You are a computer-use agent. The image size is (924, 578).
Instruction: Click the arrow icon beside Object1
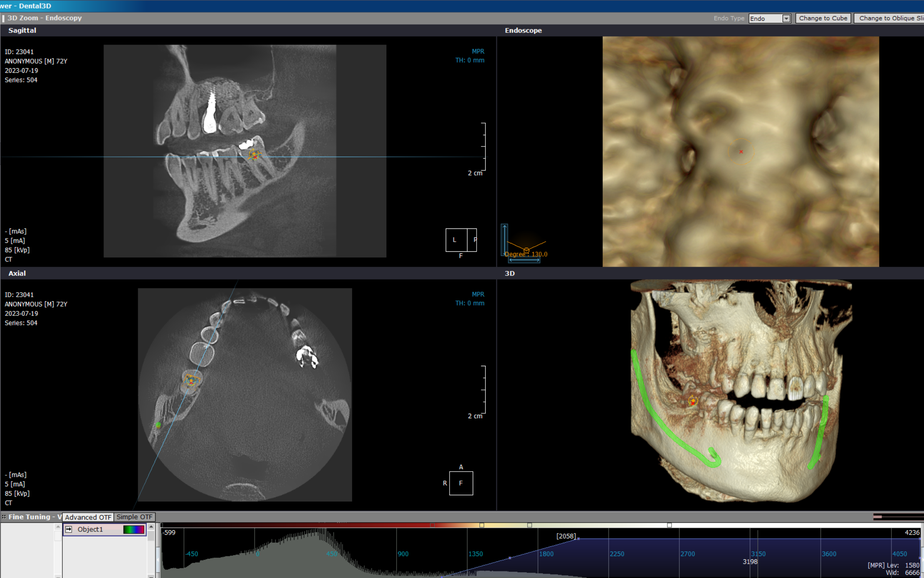pyautogui.click(x=69, y=529)
